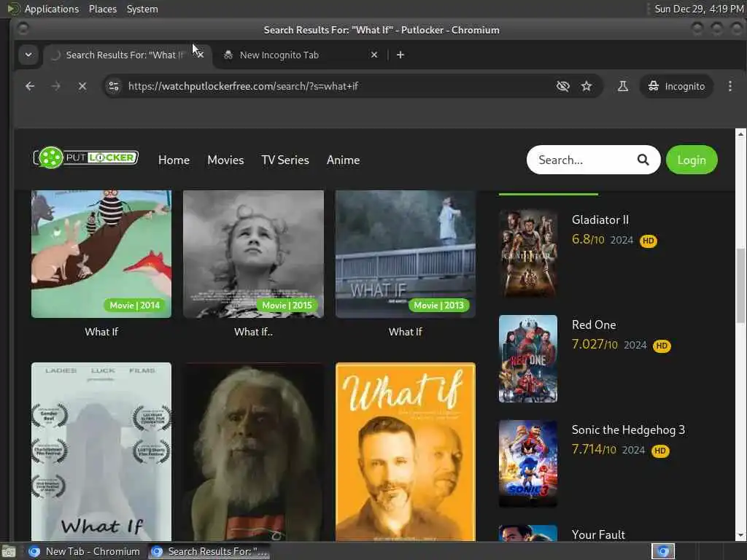The image size is (747, 560).
Task: Open site information icon in address bar
Action: (x=114, y=86)
